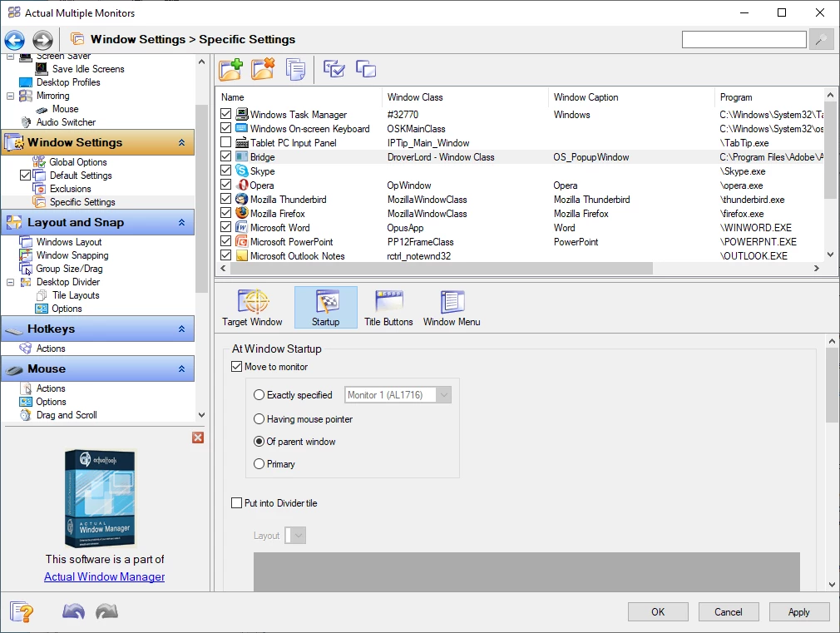Collapse the Window Settings section
The image size is (840, 633).
tap(181, 142)
